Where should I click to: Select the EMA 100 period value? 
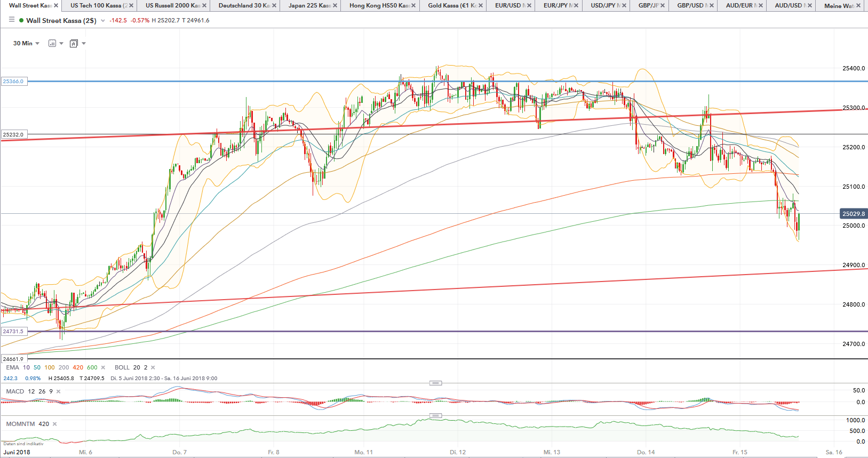pos(50,367)
